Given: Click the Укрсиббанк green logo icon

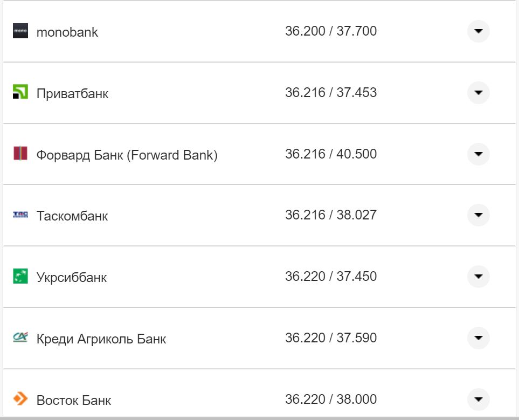Looking at the screenshot, I should pyautogui.click(x=20, y=277).
